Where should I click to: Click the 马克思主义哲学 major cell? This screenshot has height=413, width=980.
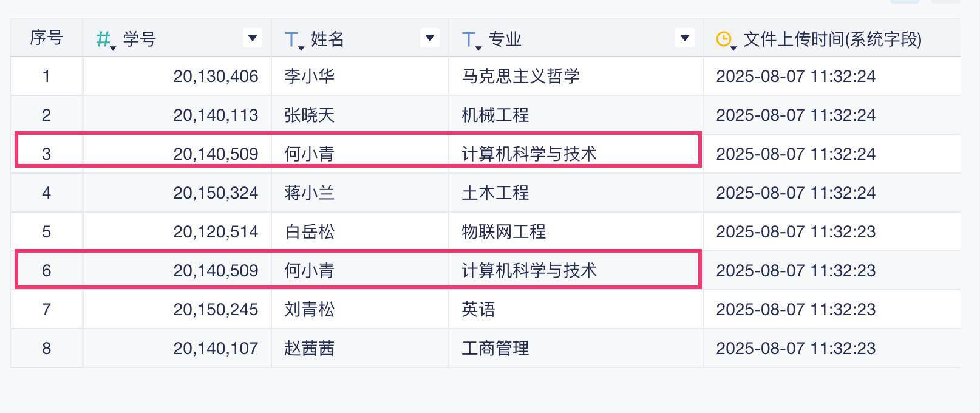[x=521, y=77]
